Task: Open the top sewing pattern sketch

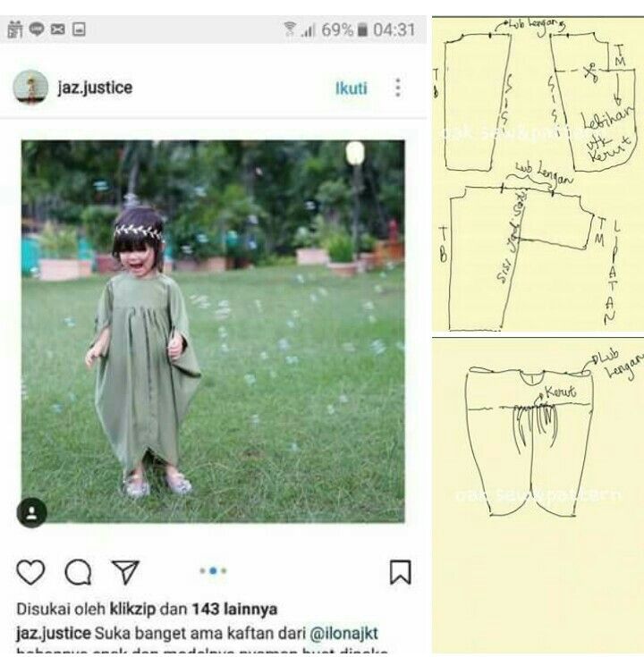Action: pos(538,174)
